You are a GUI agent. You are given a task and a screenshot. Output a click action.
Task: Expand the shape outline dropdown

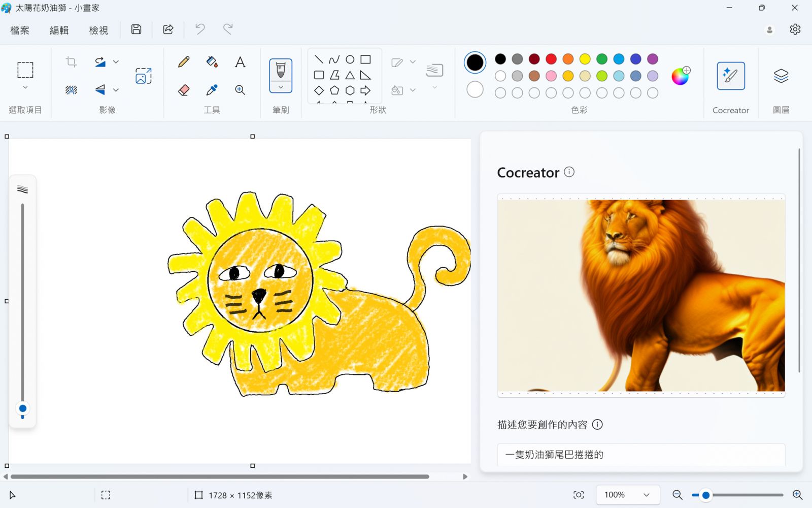tap(413, 62)
